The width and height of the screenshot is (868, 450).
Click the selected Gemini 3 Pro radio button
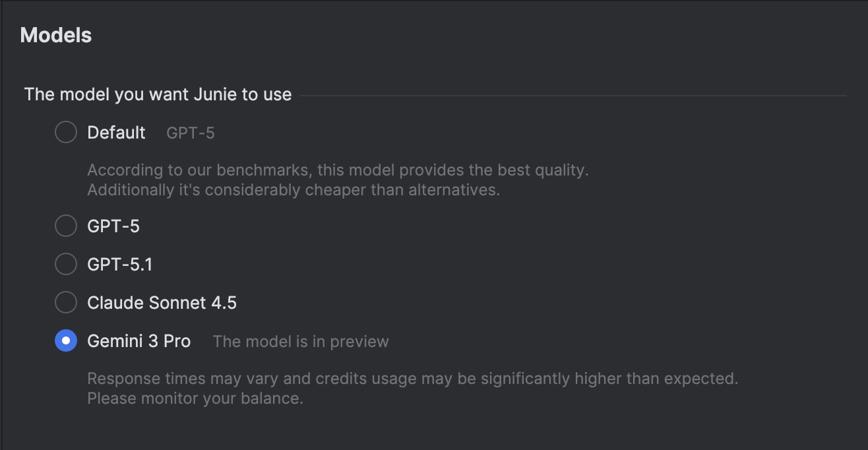(66, 341)
